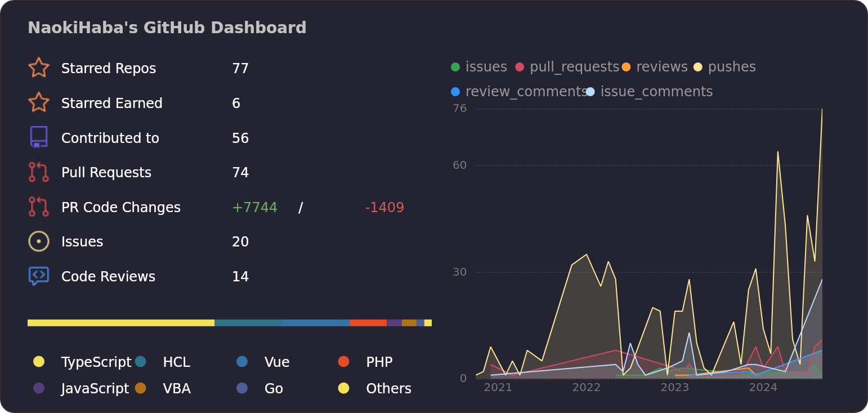Click the 'TypeScript' language name
The height and width of the screenshot is (413, 868).
[x=96, y=362]
